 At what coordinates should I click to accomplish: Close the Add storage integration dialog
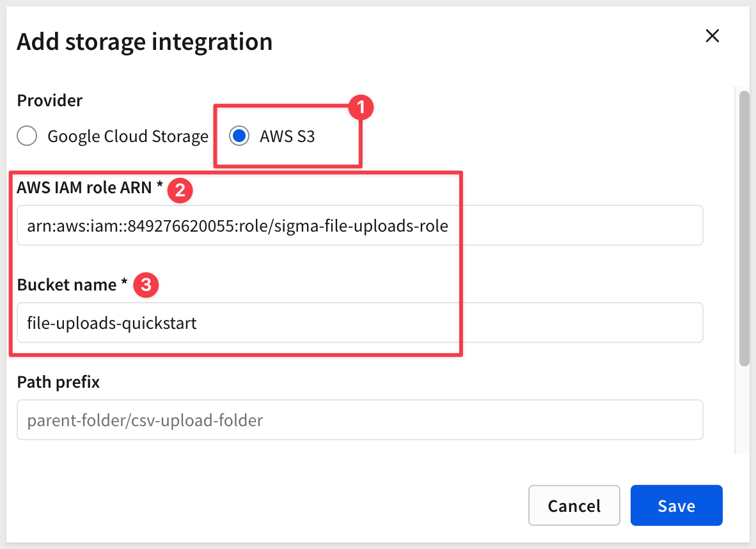713,36
